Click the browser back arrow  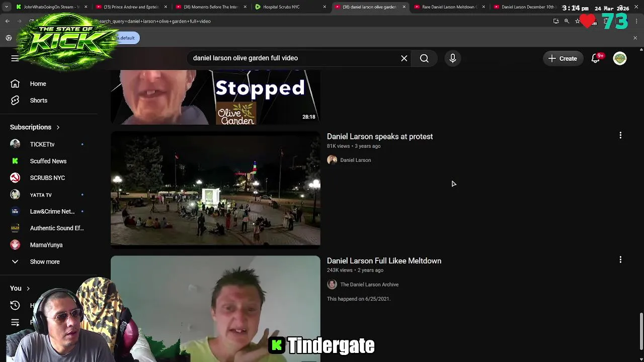(8, 21)
